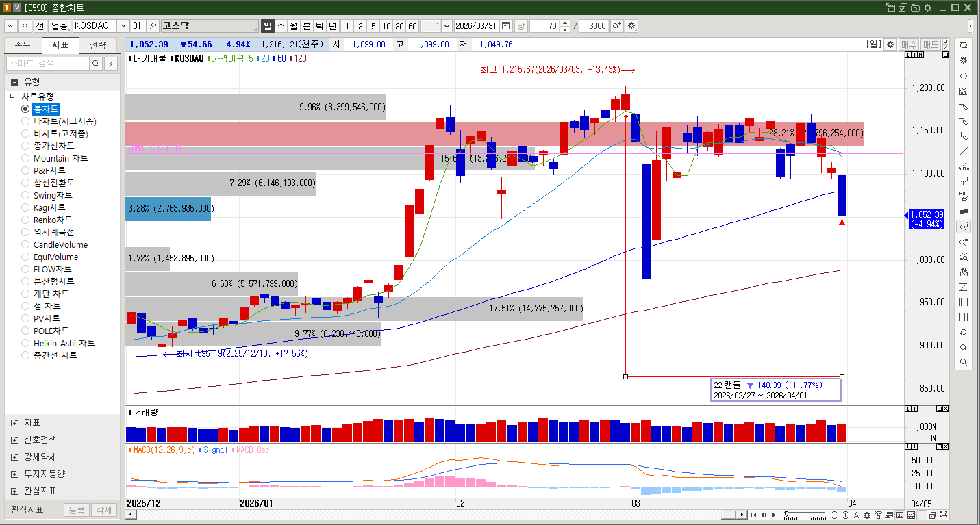Expand the 투자자동향 section
This screenshot has width=980, height=525.
pos(14,474)
